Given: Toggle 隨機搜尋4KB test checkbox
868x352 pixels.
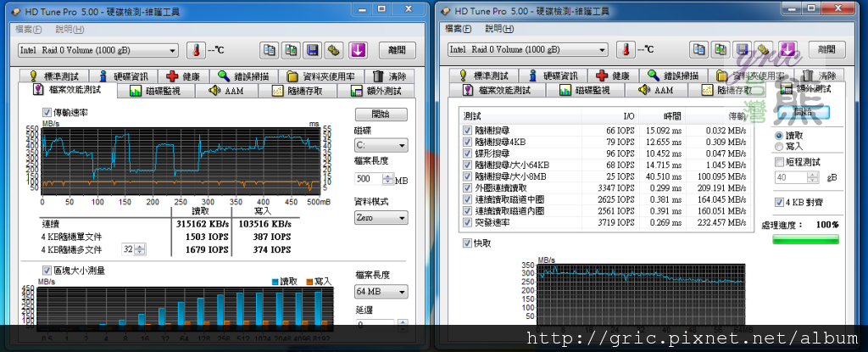Looking at the screenshot, I should pyautogui.click(x=467, y=142).
